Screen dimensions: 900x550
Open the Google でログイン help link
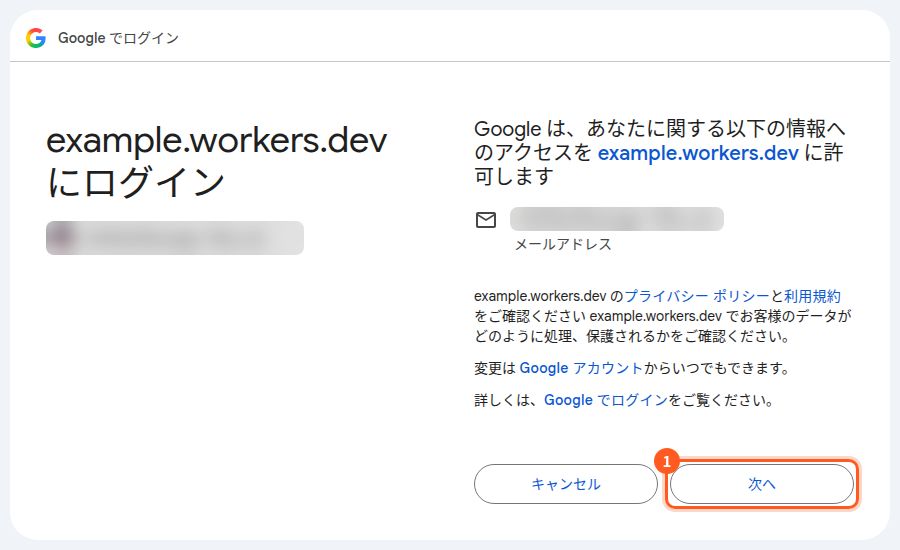(x=606, y=400)
